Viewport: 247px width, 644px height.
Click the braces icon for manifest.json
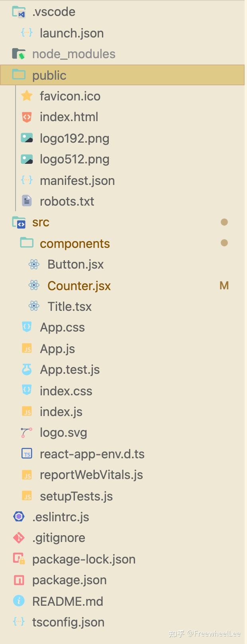coord(26,180)
